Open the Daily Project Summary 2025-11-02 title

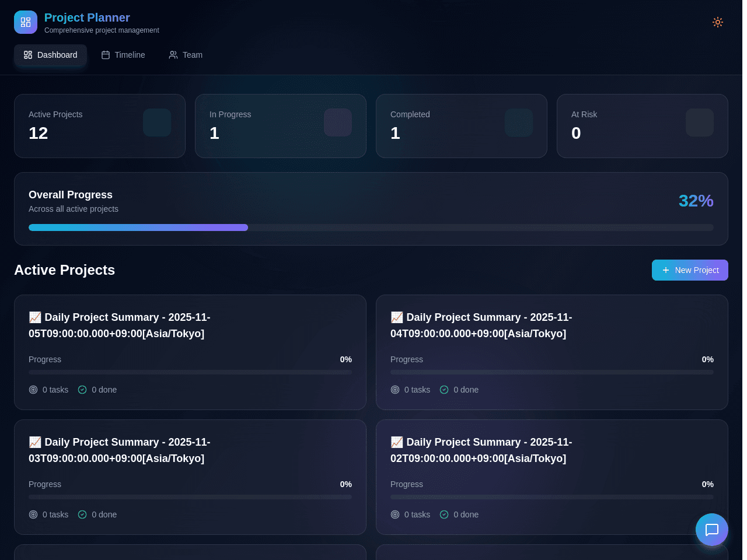[481, 450]
